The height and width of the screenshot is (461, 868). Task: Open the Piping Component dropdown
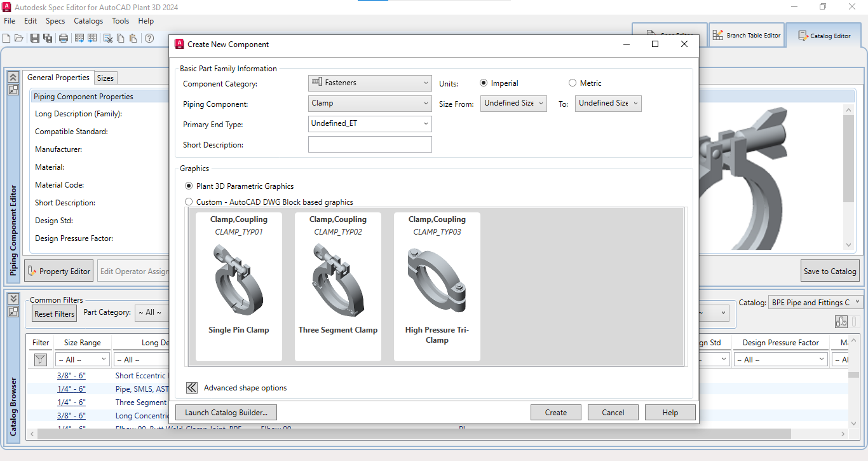click(x=370, y=103)
